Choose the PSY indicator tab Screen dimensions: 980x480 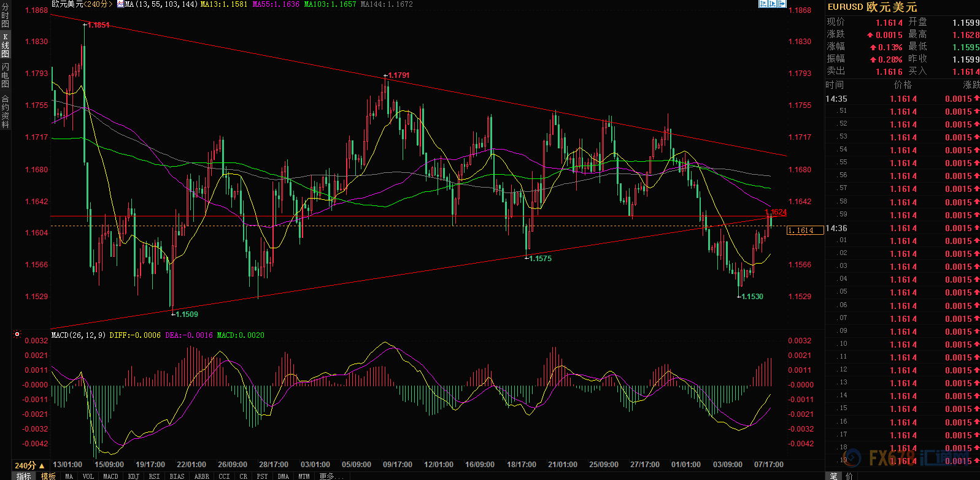(263, 476)
